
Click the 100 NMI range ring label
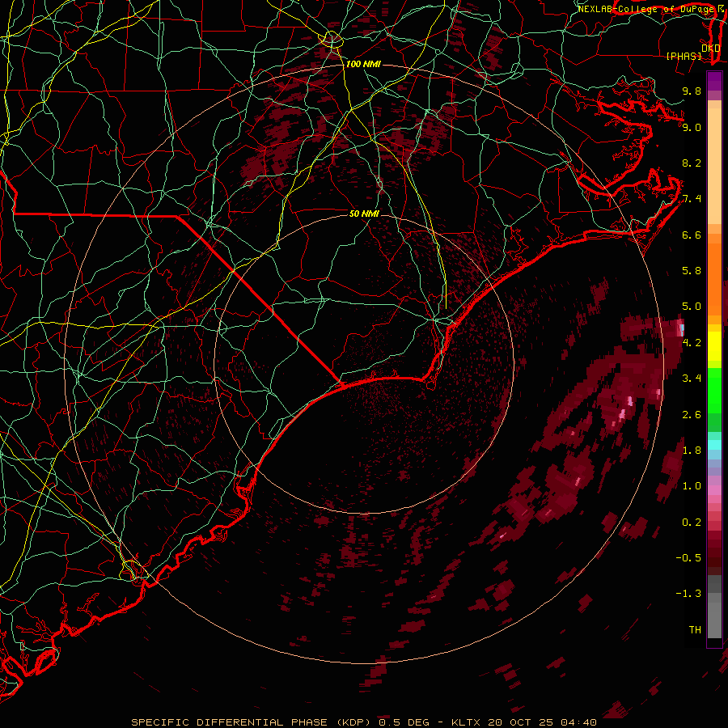[363, 64]
